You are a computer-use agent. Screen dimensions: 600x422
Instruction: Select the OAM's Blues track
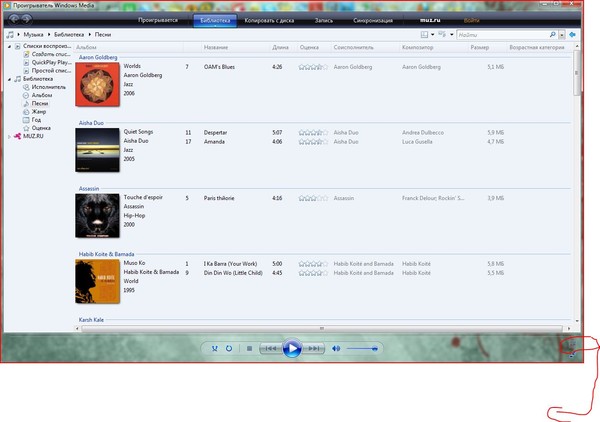pos(219,67)
